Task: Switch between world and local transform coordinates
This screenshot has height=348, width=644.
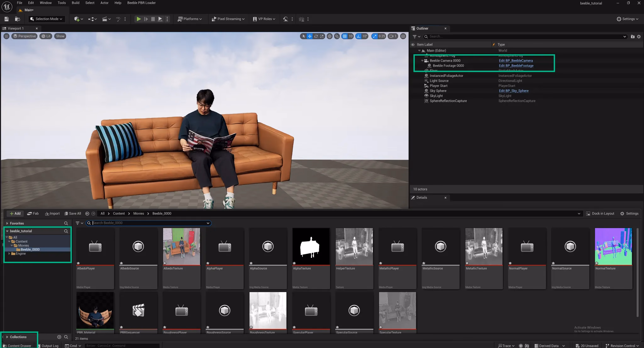Action: tap(330, 36)
